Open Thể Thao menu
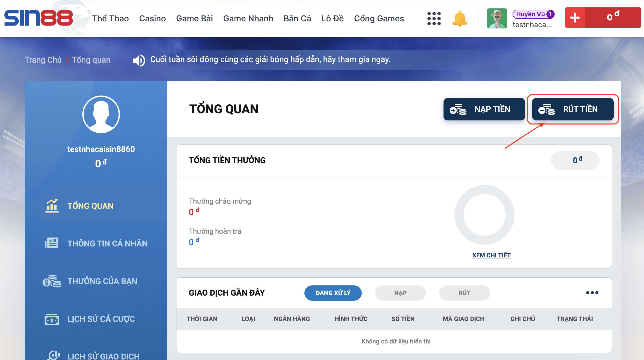Viewport: 644px width, 360px height. pos(110,19)
